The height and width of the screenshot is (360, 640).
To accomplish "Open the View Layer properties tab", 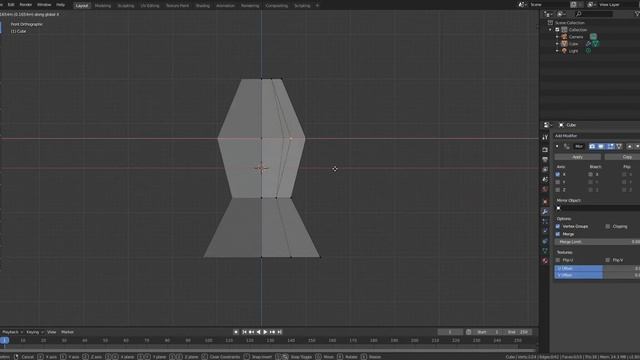I will [545, 169].
